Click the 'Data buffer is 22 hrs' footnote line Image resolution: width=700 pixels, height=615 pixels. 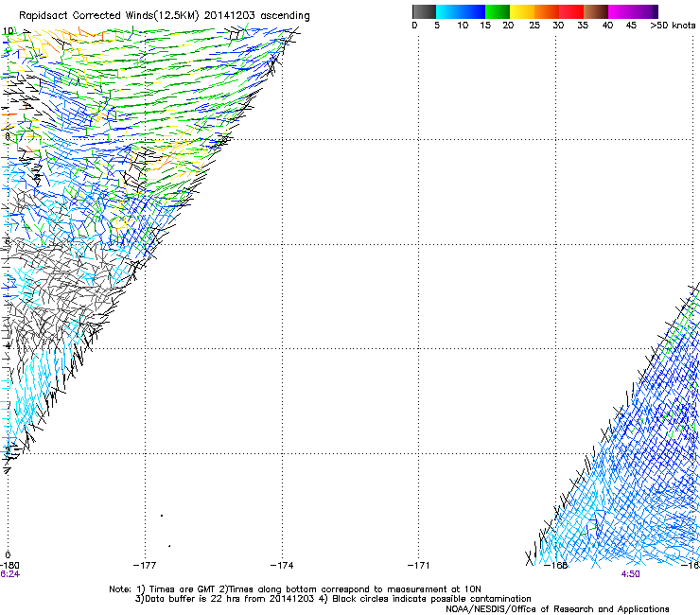(333, 599)
